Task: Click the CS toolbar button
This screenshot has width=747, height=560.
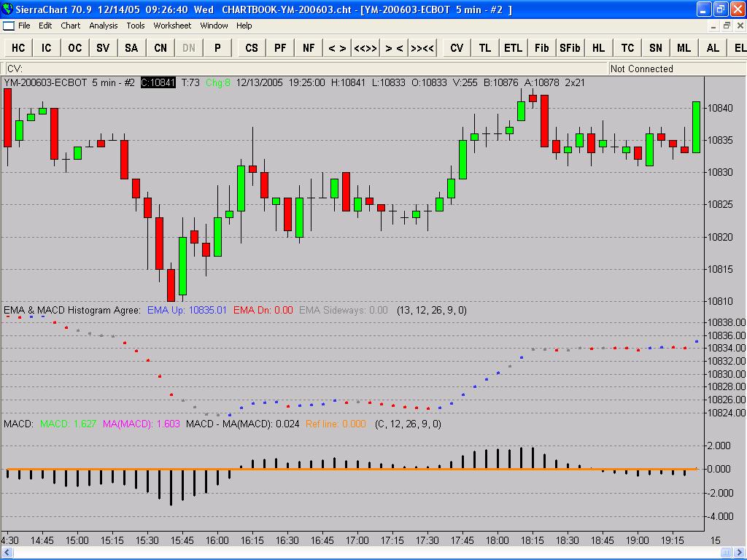Action: tap(252, 47)
